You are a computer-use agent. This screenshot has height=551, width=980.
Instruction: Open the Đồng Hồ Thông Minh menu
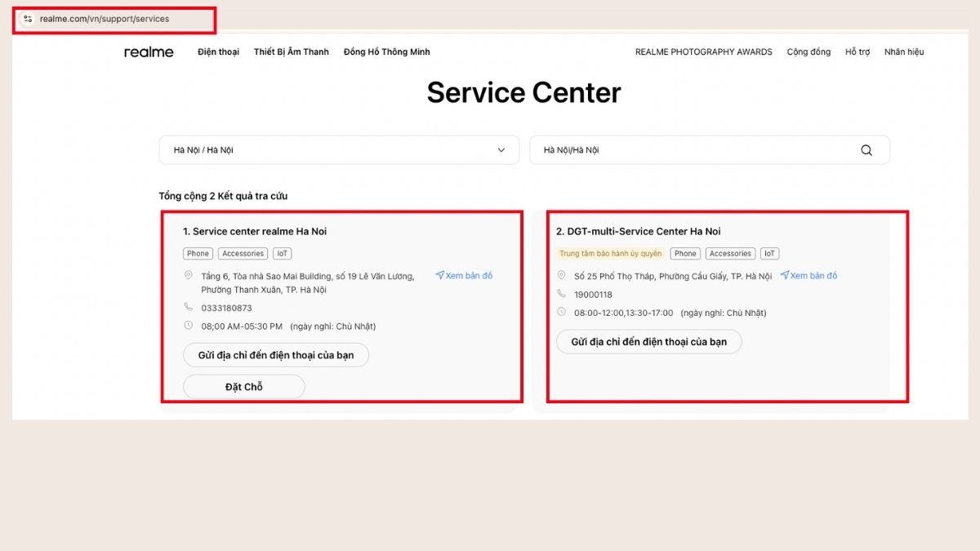(x=387, y=52)
